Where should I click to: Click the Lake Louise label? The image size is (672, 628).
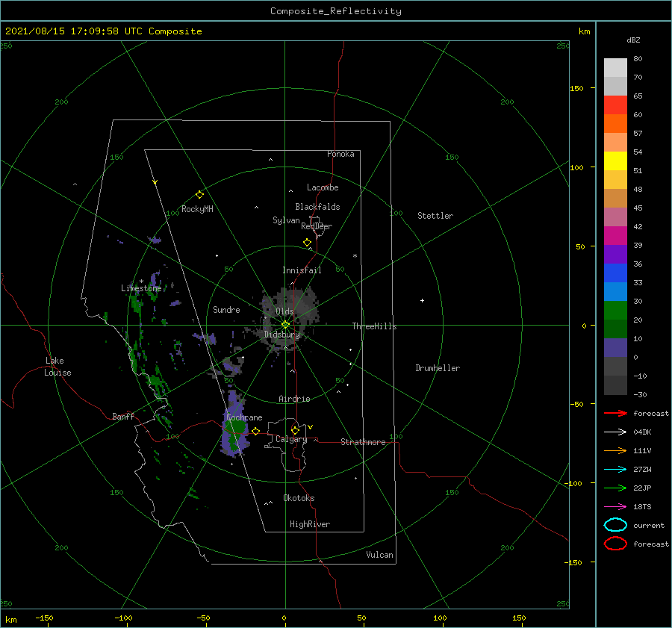click(x=57, y=367)
